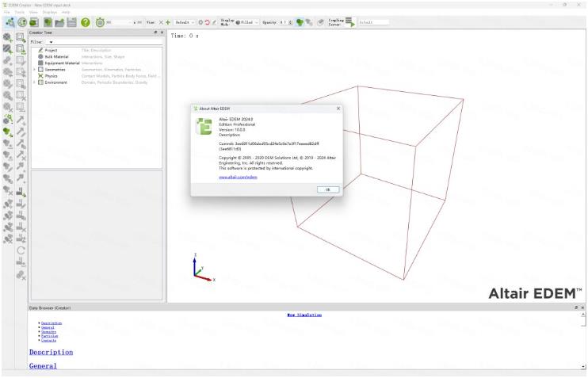This screenshot has height=378, width=588.
Task: Click the save disk icon in the toolbar
Action: click(x=71, y=22)
